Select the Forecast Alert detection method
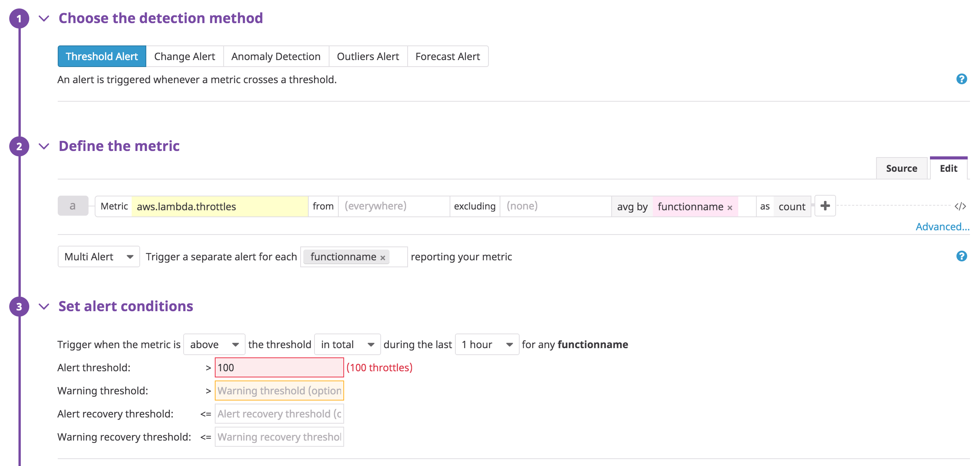The width and height of the screenshot is (980, 466). (x=447, y=56)
